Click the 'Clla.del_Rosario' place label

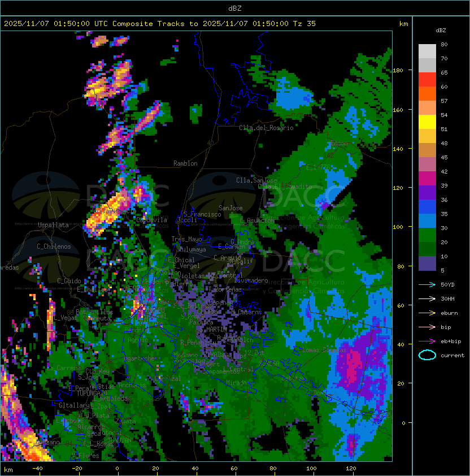tap(266, 128)
